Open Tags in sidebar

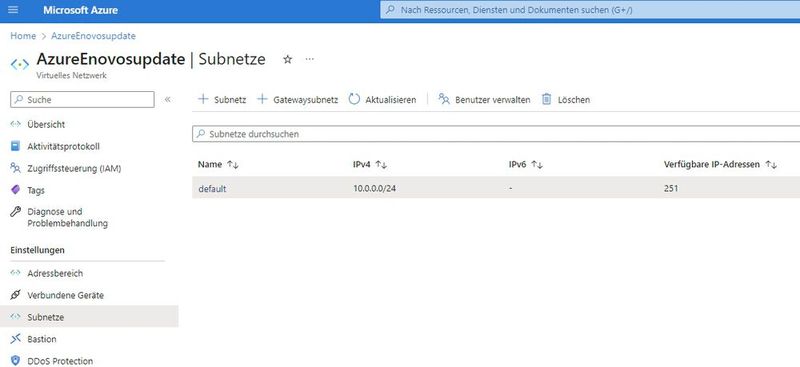[36, 190]
